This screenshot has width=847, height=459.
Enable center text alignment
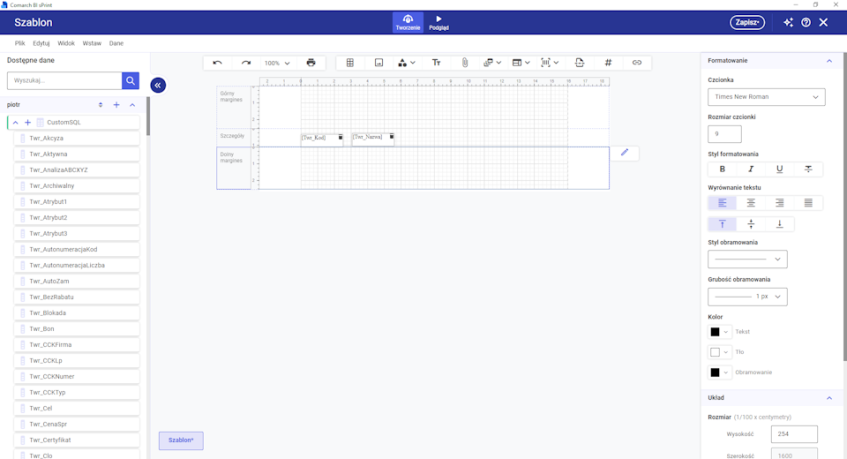751,203
